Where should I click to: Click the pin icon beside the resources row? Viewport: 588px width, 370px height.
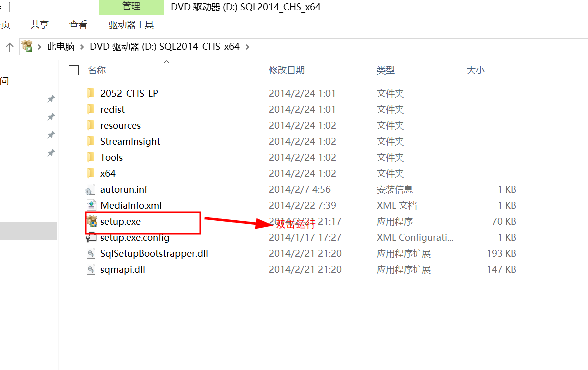tap(51, 135)
